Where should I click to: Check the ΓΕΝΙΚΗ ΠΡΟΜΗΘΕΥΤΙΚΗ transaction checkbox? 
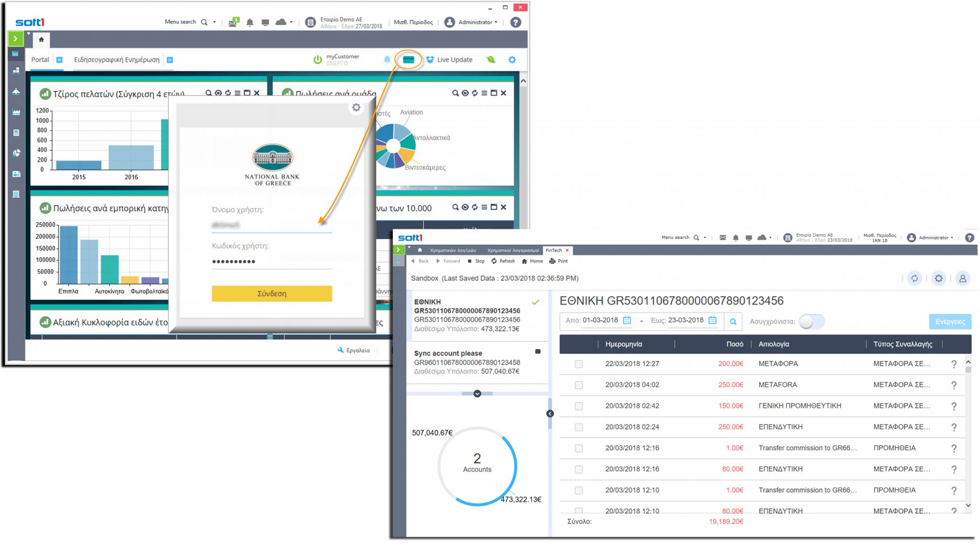(x=579, y=406)
